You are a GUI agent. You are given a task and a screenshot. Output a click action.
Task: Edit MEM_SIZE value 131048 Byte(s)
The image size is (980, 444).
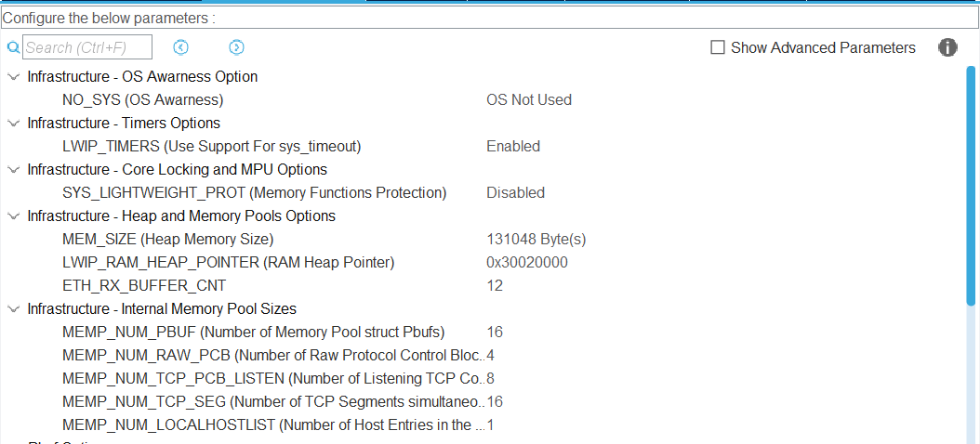tap(536, 240)
